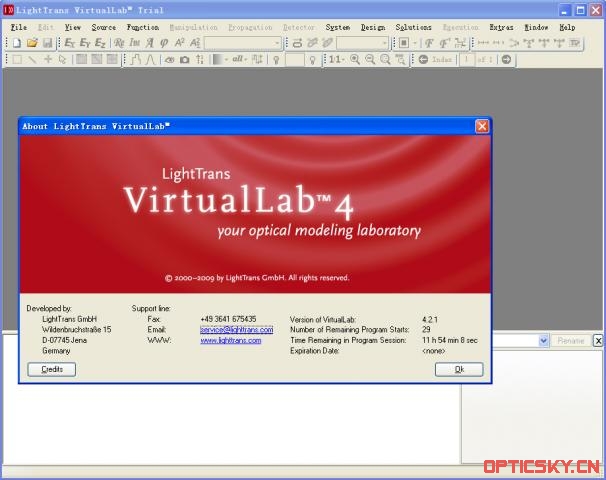This screenshot has width=606, height=480.
Task: Click the '11 h 54 min 8 sec' value
Action: point(450,340)
